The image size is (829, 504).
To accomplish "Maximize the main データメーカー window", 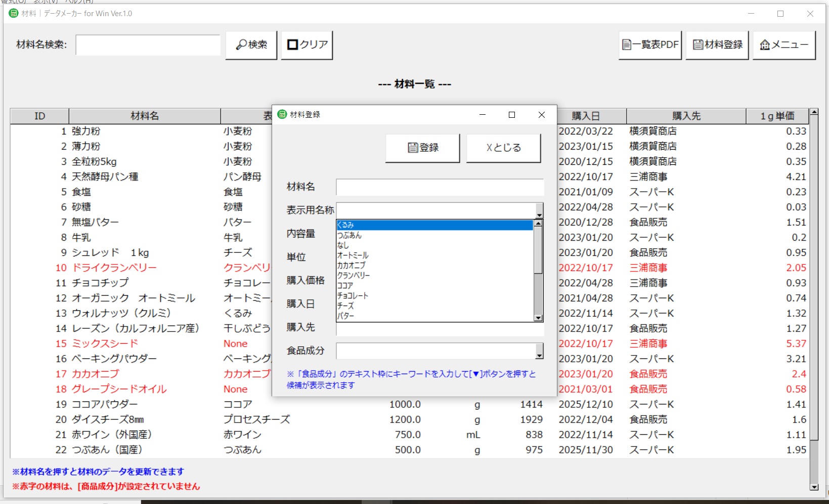I will pyautogui.click(x=780, y=14).
